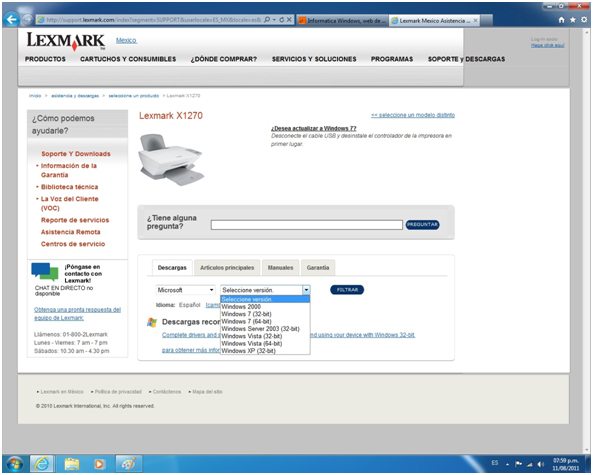Viewport: 593px width, 475px height.
Task: Click the browser forward arrow
Action: click(x=27, y=19)
